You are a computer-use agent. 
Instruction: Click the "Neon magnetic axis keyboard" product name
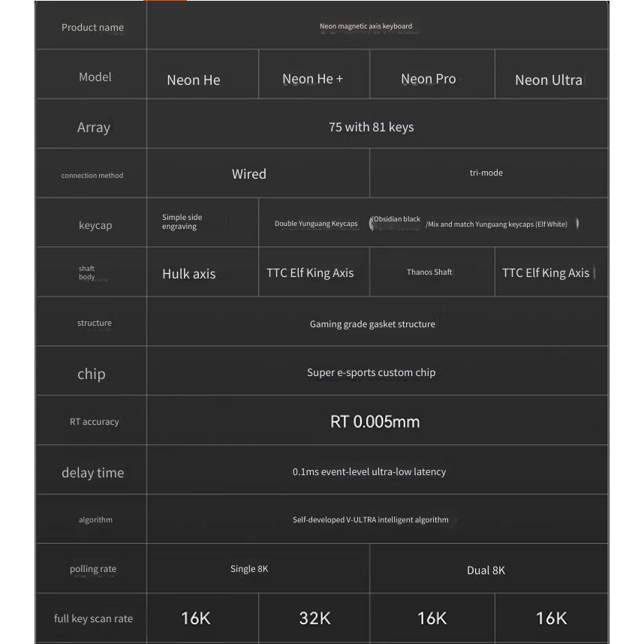tap(366, 26)
